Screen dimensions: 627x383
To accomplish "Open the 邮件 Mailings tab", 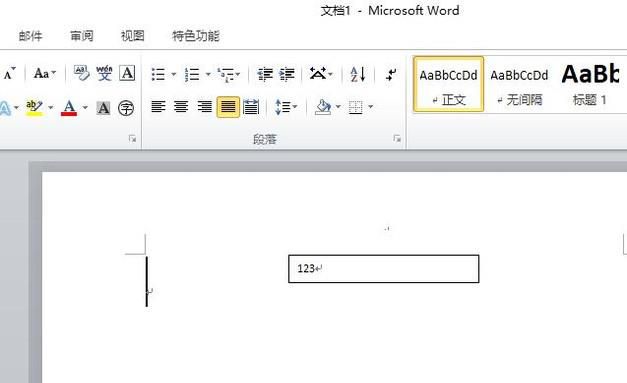I will tap(31, 36).
